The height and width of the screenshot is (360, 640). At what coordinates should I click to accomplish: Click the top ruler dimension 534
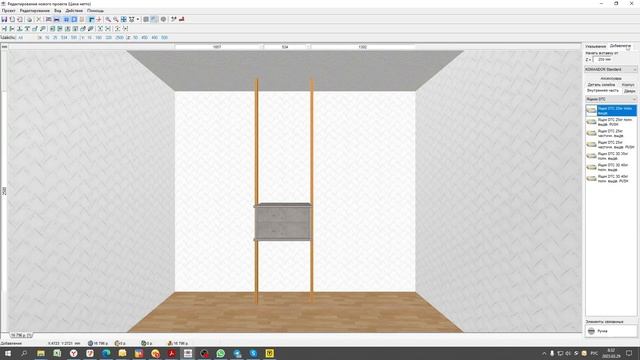(x=285, y=47)
